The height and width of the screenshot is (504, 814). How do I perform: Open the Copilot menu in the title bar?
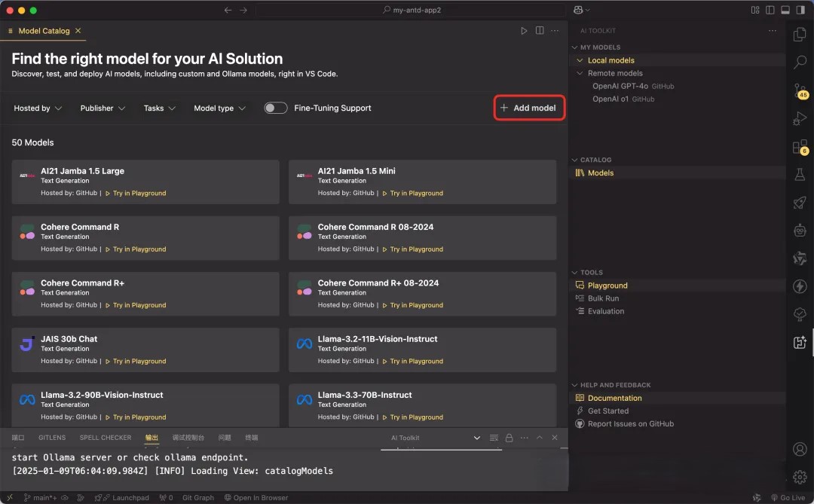(581, 10)
